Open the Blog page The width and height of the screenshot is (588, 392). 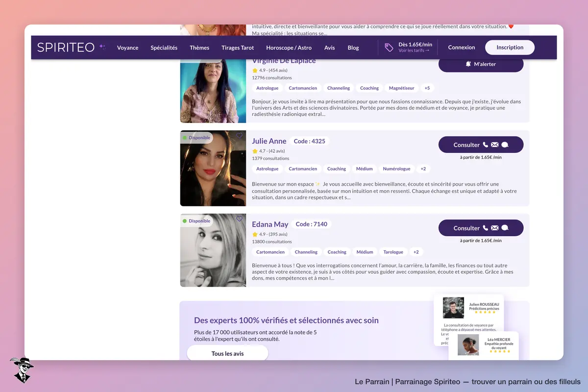pyautogui.click(x=353, y=48)
